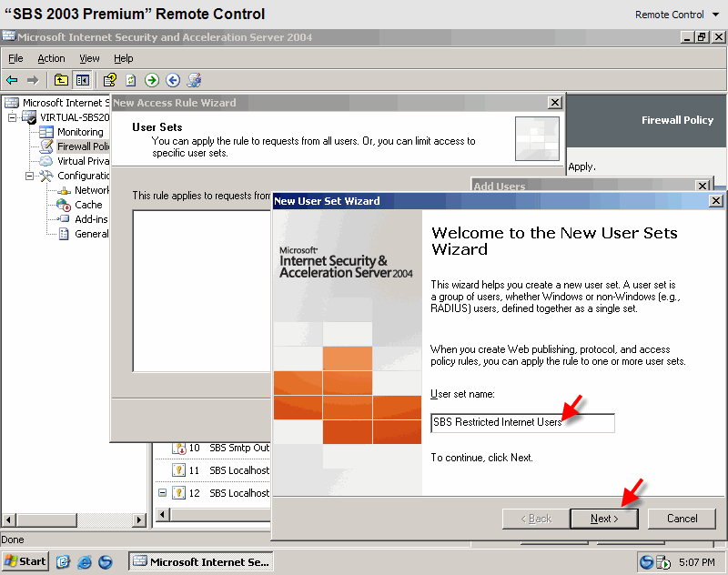The width and height of the screenshot is (728, 575).
Task: Select the General tree item text
Action: click(x=92, y=234)
